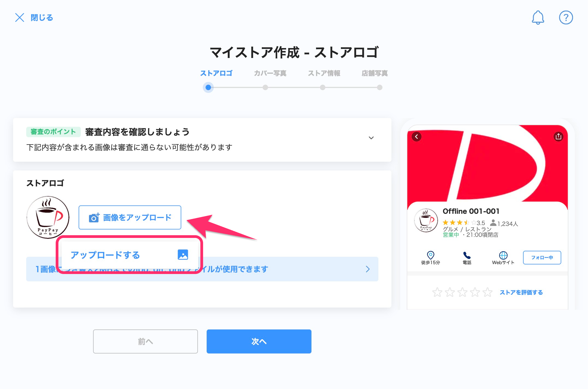Click the 前へ button
The width and height of the screenshot is (588, 389).
coord(145,341)
